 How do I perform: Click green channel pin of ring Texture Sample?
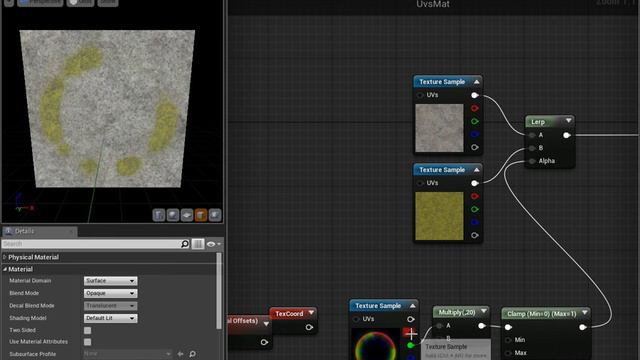click(x=411, y=345)
